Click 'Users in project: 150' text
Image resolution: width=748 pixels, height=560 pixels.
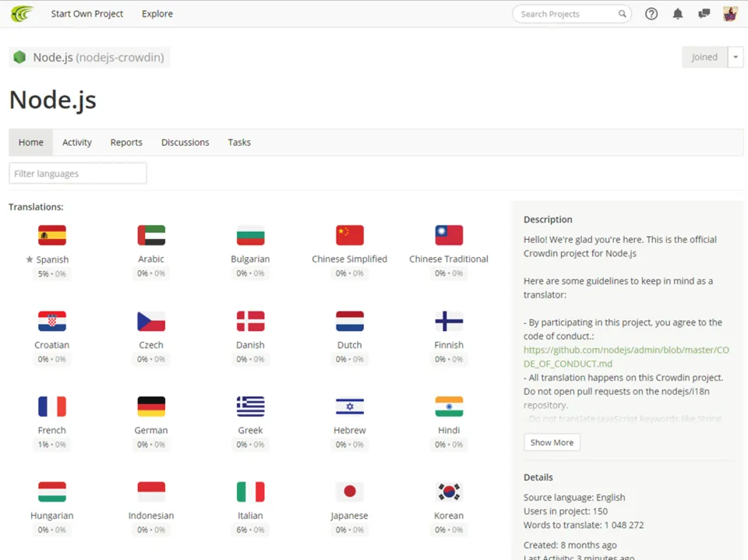pos(566,512)
